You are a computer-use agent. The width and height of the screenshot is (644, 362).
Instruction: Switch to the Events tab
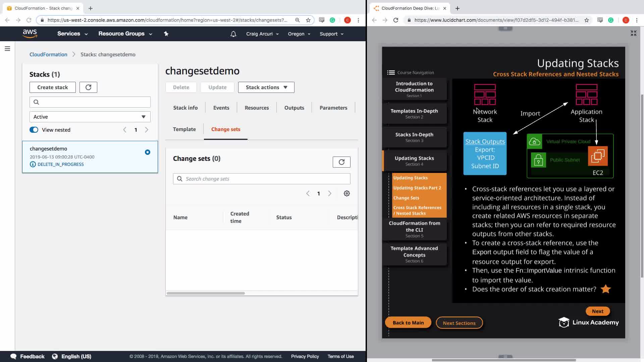[x=221, y=108]
